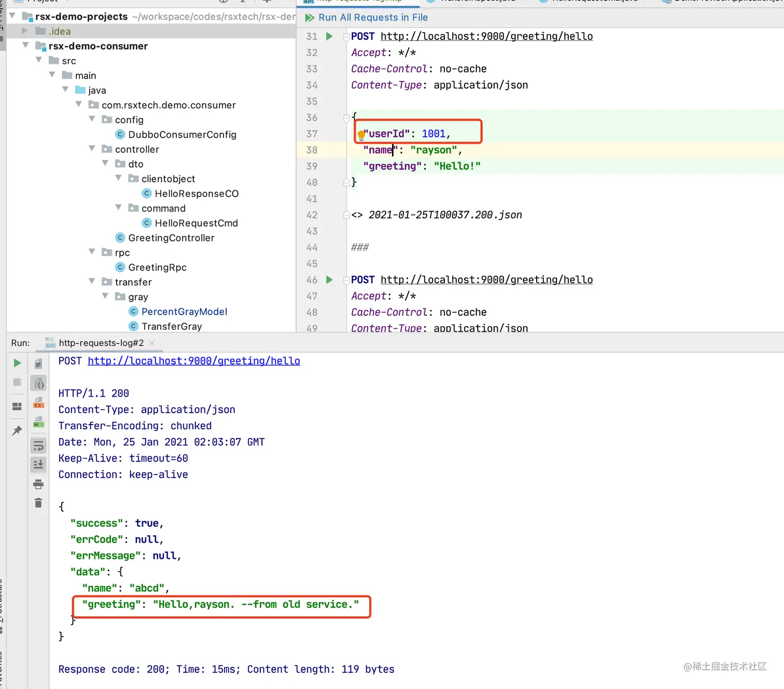Click the Transfer-Encoding: chunked line
Image resolution: width=784 pixels, height=689 pixels.
coord(135,426)
